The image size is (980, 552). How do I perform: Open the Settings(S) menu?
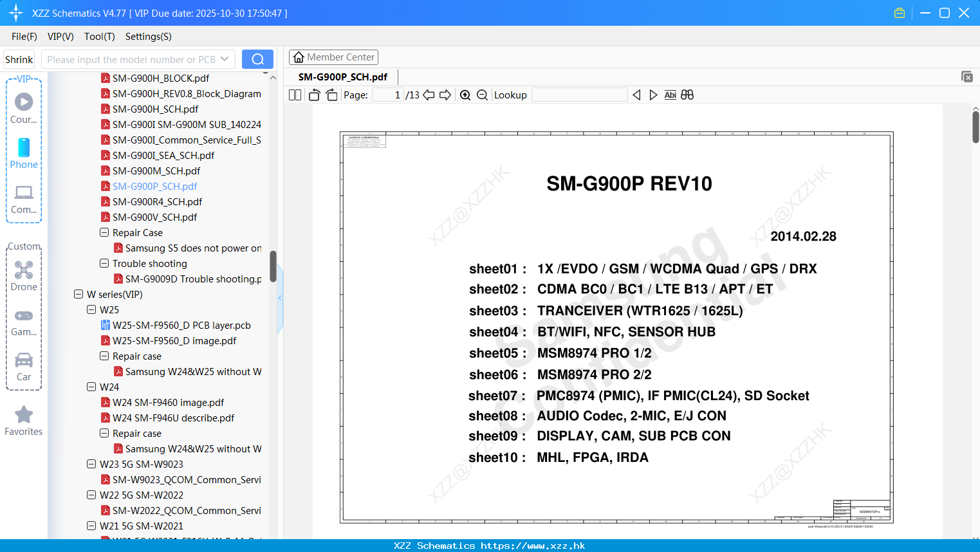click(149, 37)
